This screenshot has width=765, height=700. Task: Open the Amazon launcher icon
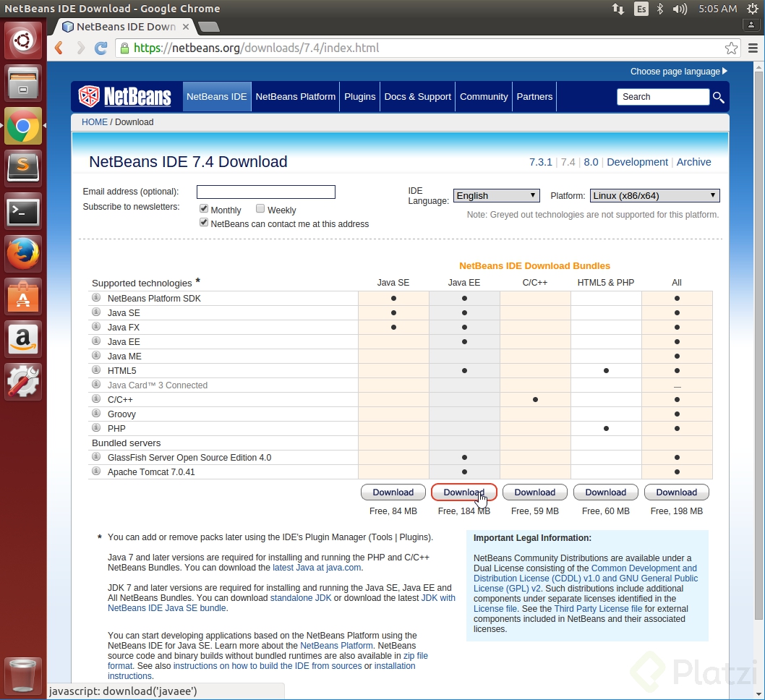click(x=23, y=338)
